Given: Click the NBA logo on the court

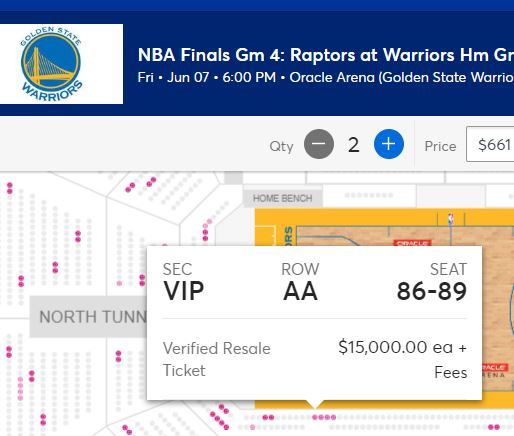Looking at the screenshot, I should coord(451,219).
